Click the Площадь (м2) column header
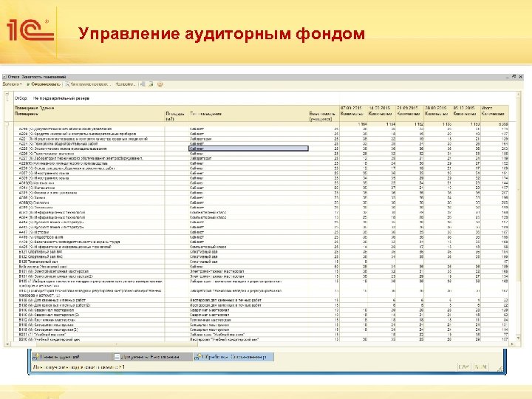The width and height of the screenshot is (532, 399). [177, 116]
